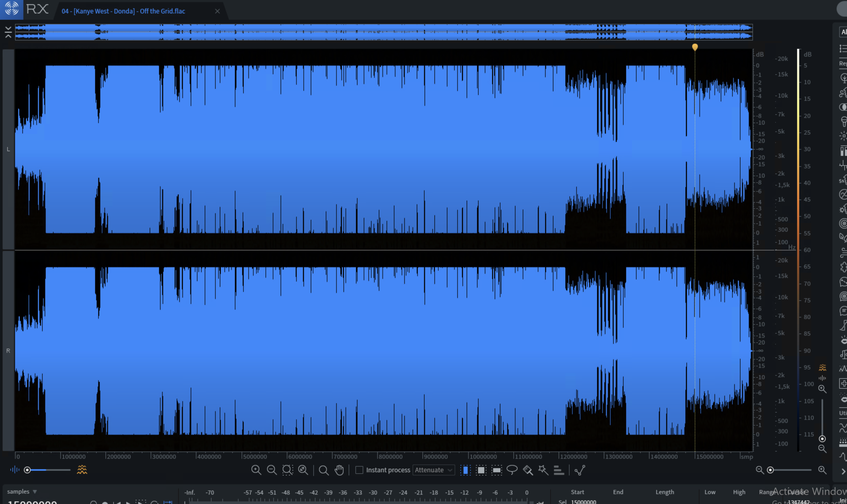This screenshot has width=847, height=504.
Task: Select the Time-Frequency selection tool
Action: 481,470
